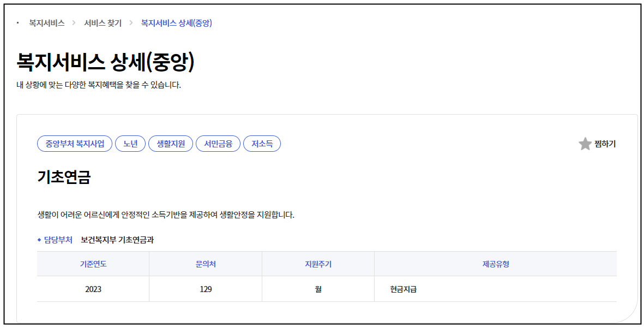Click the description starting 생활이 어려운 어르신에게
Screen dimensions: 644x327
(x=166, y=215)
